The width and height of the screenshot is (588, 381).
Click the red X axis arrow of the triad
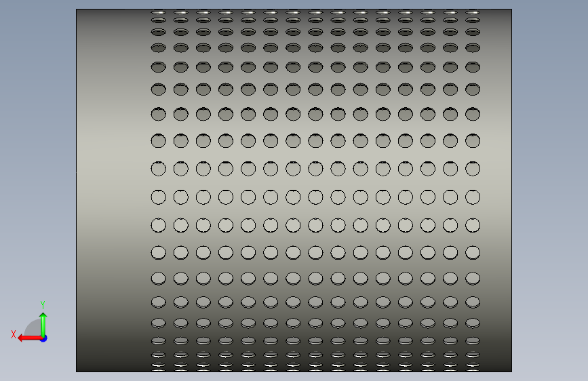29,338
